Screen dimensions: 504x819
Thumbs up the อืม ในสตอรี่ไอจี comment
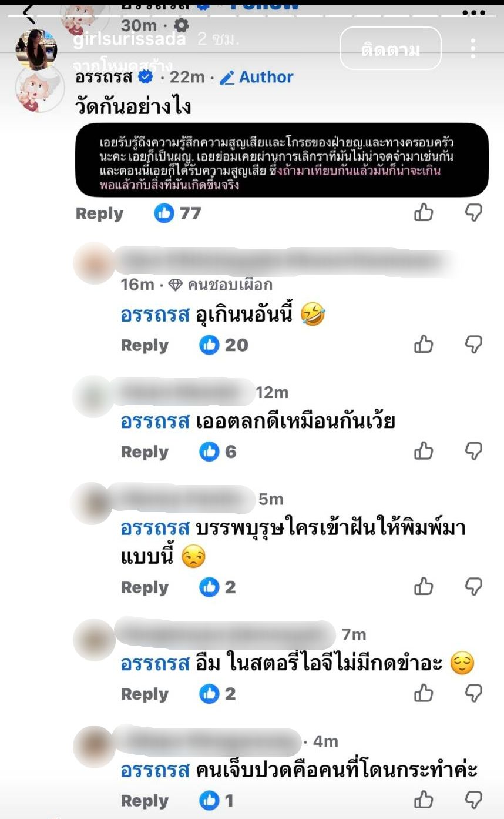pos(424,694)
